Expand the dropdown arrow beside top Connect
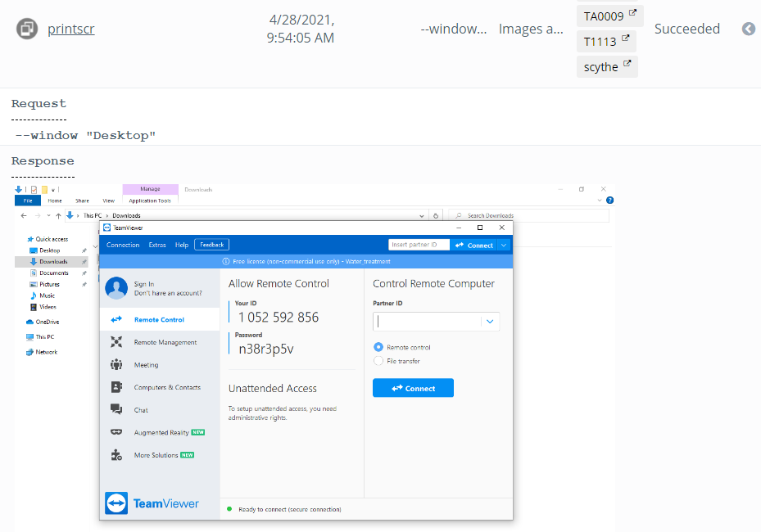 (505, 246)
